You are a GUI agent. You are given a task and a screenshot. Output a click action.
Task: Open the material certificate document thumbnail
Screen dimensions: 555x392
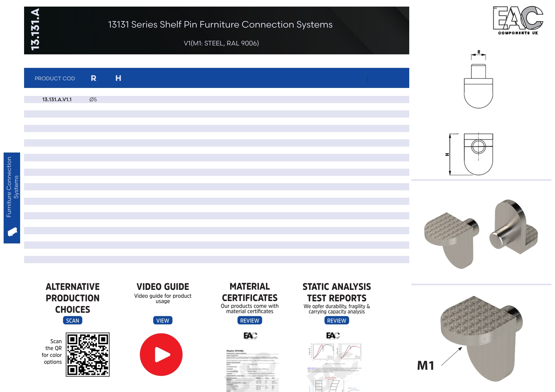click(x=252, y=371)
